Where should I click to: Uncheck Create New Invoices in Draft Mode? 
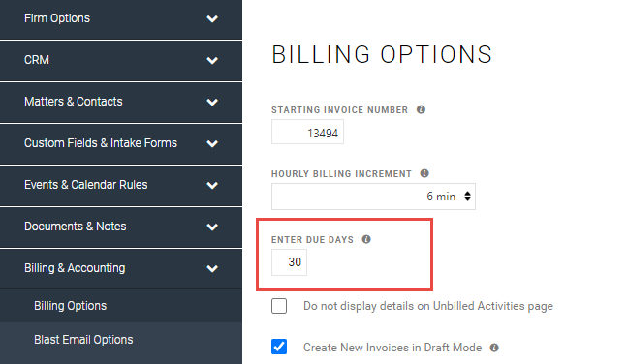[x=279, y=347]
